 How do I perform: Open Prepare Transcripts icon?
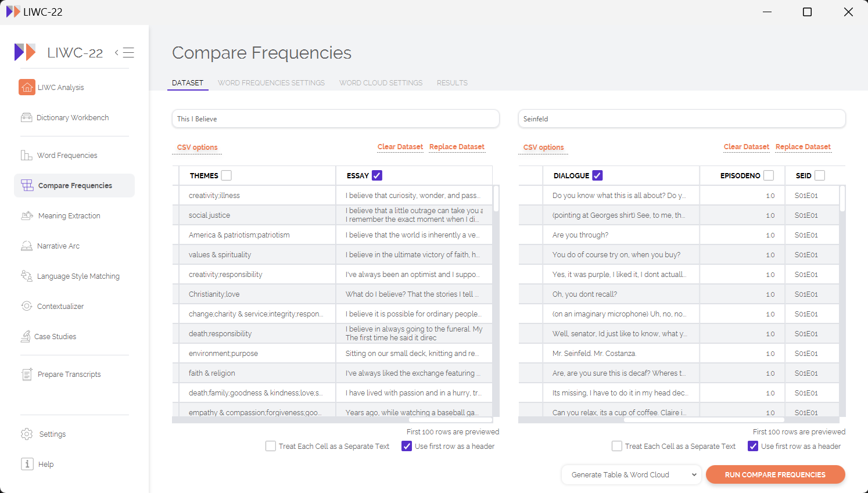pos(27,374)
